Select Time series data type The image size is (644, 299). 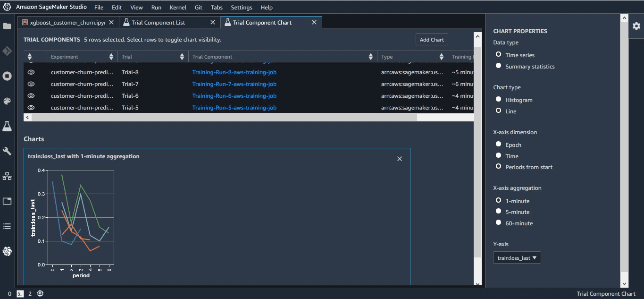(498, 54)
